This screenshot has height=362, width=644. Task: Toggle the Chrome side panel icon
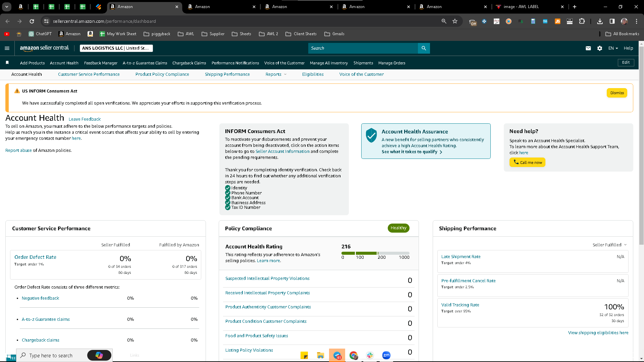(612, 21)
